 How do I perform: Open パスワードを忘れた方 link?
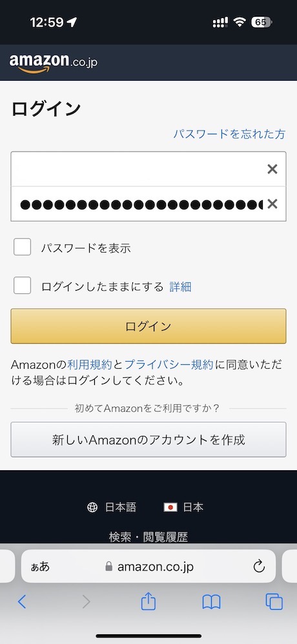pyautogui.click(x=229, y=134)
